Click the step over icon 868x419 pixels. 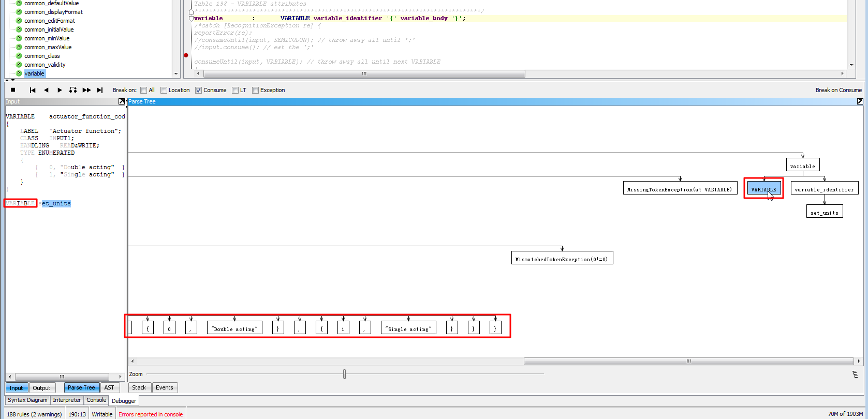(x=73, y=90)
